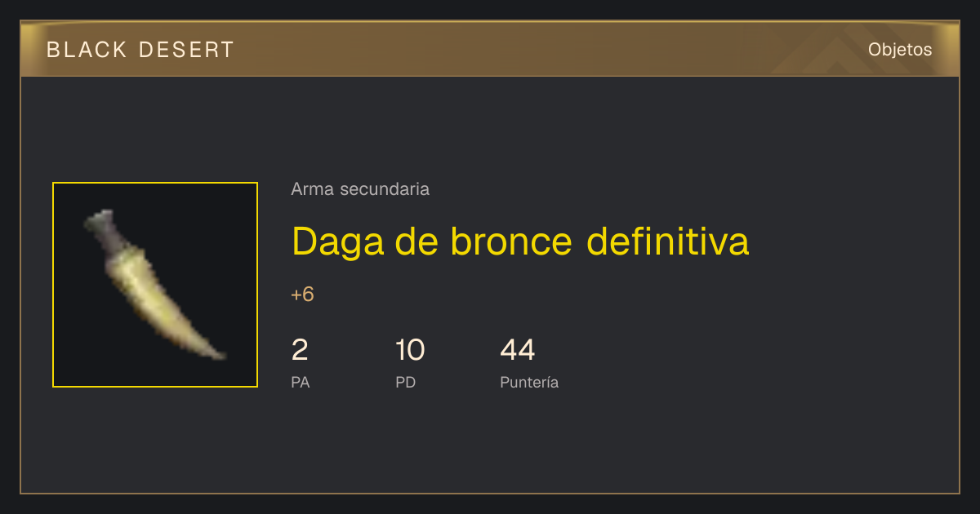
Task: Click the PA value 2
Action: 300,350
